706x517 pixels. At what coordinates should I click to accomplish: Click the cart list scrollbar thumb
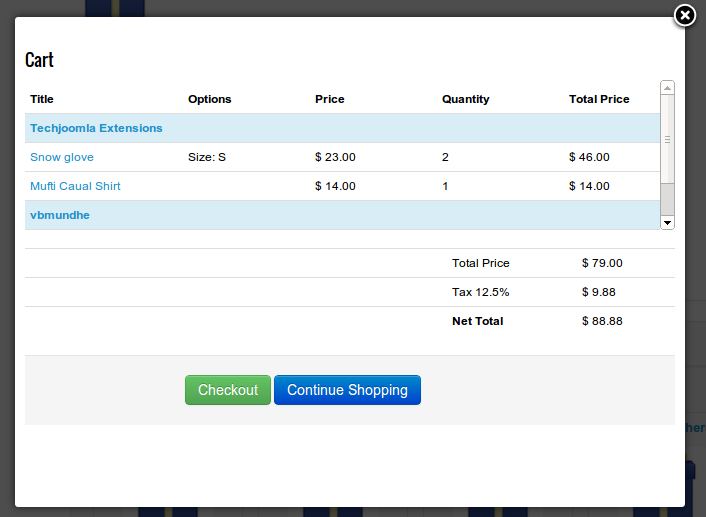[x=667, y=140]
